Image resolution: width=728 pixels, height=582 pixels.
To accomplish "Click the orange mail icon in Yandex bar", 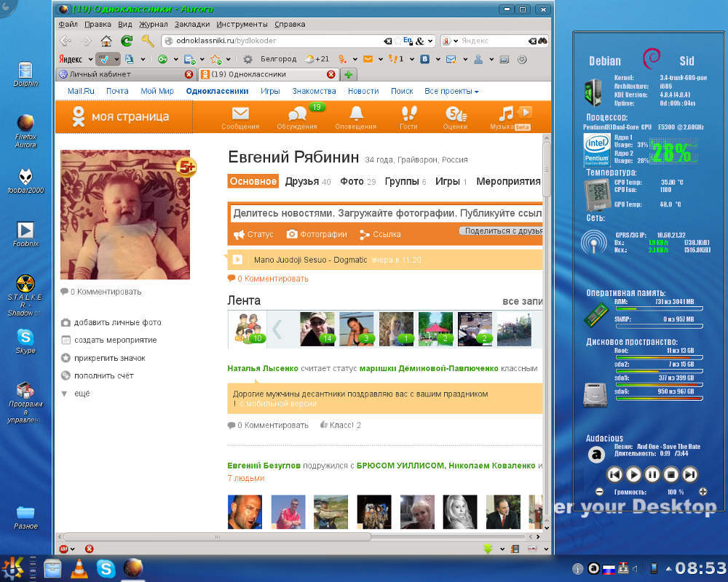I will pyautogui.click(x=368, y=60).
